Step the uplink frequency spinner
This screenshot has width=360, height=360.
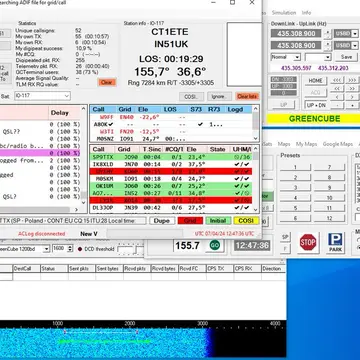pos(328,45)
